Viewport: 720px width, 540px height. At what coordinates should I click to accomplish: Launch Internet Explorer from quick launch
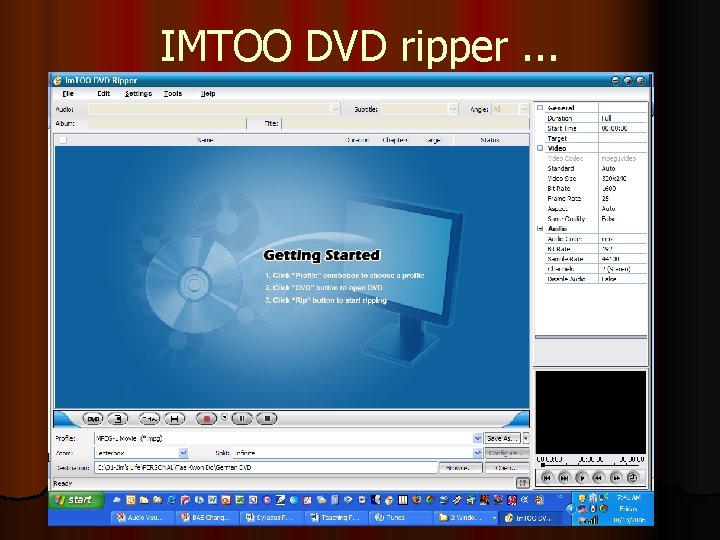click(x=171, y=500)
